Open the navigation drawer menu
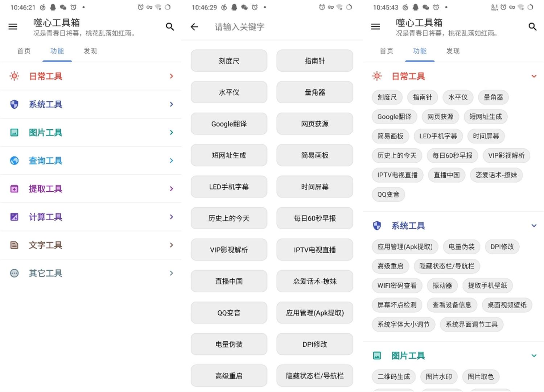The height and width of the screenshot is (392, 544). click(x=13, y=26)
